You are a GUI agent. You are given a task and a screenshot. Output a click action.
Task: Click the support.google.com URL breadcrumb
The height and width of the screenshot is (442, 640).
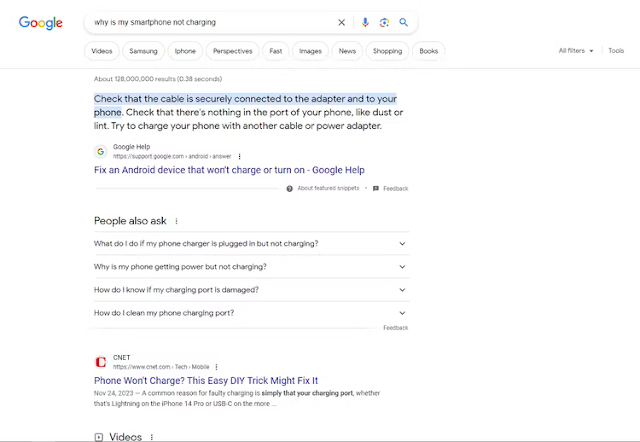point(172,156)
